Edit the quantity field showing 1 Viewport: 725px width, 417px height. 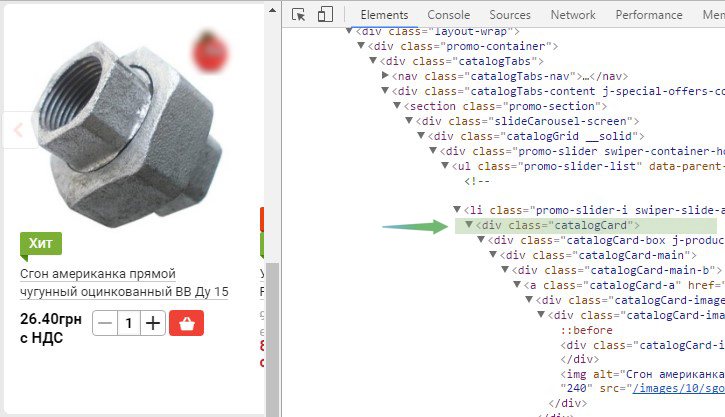pyautogui.click(x=129, y=323)
